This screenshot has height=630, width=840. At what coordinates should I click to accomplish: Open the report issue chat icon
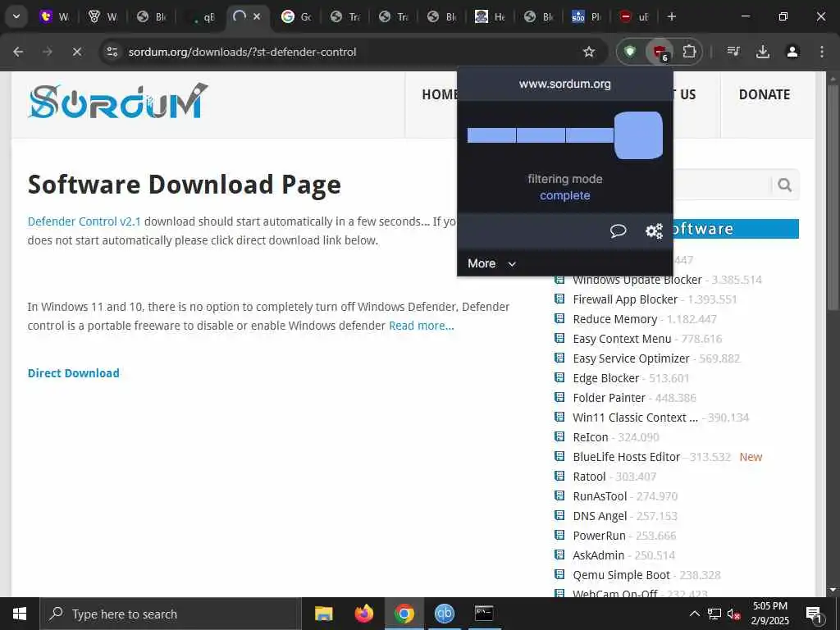pos(618,231)
